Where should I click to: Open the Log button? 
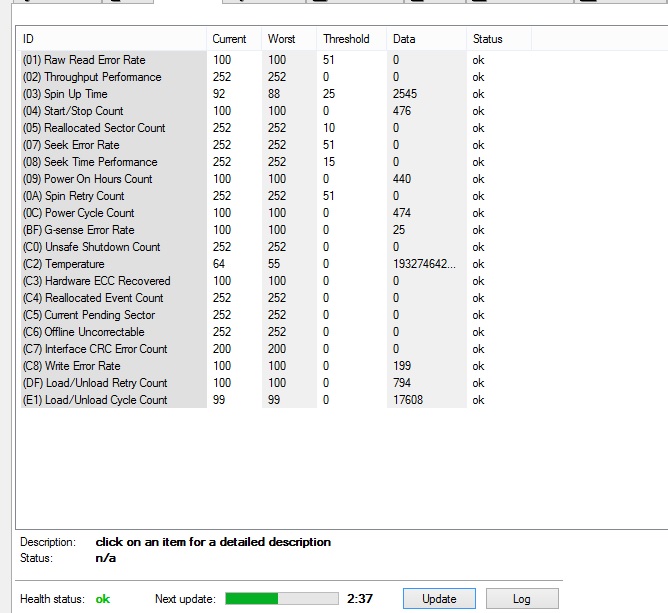522,599
